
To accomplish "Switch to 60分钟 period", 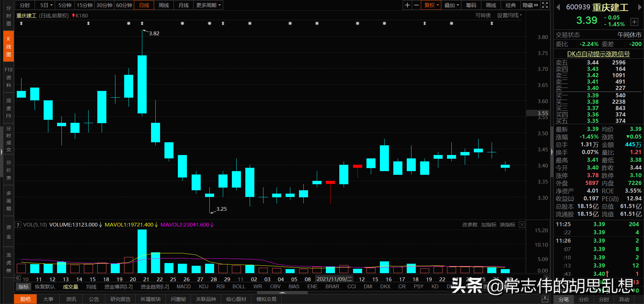I will (x=124, y=5).
